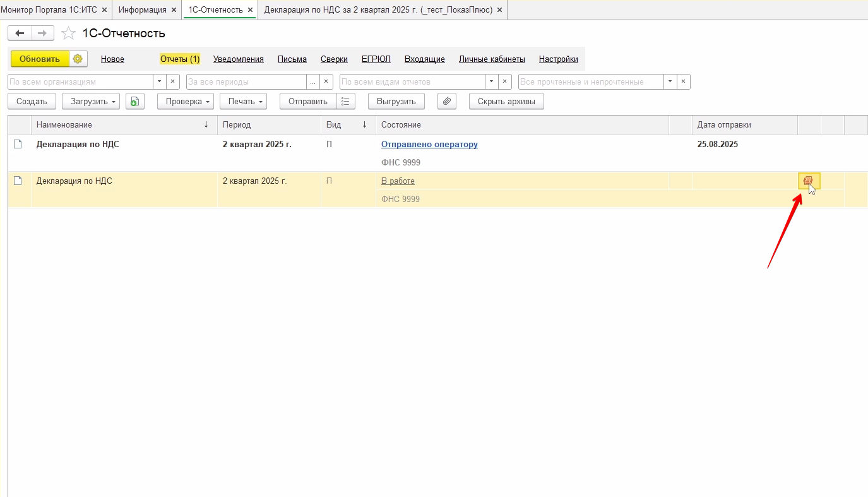
Task: Open the Отправлено оператору status link
Action: (x=429, y=144)
